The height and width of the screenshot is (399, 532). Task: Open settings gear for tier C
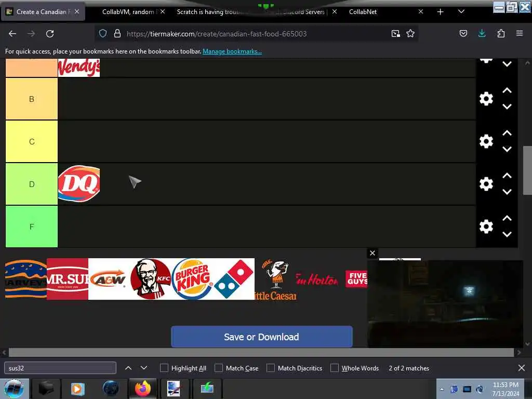point(486,141)
